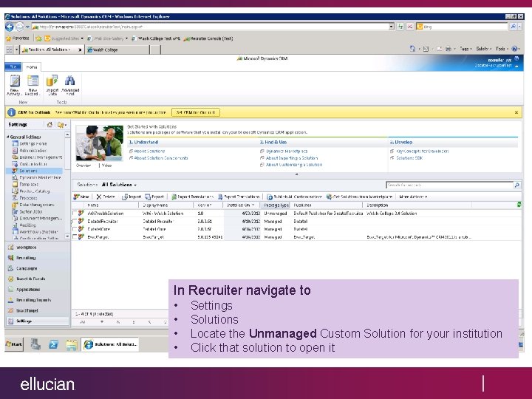
Task: Click the home icon beside Settings header
Action: pos(50,125)
